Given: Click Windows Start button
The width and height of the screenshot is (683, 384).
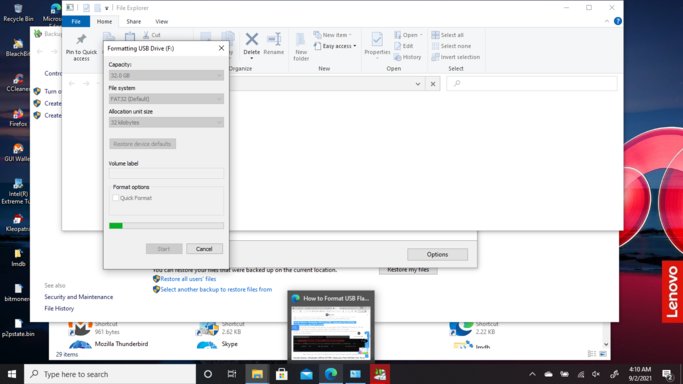Looking at the screenshot, I should click(x=12, y=374).
